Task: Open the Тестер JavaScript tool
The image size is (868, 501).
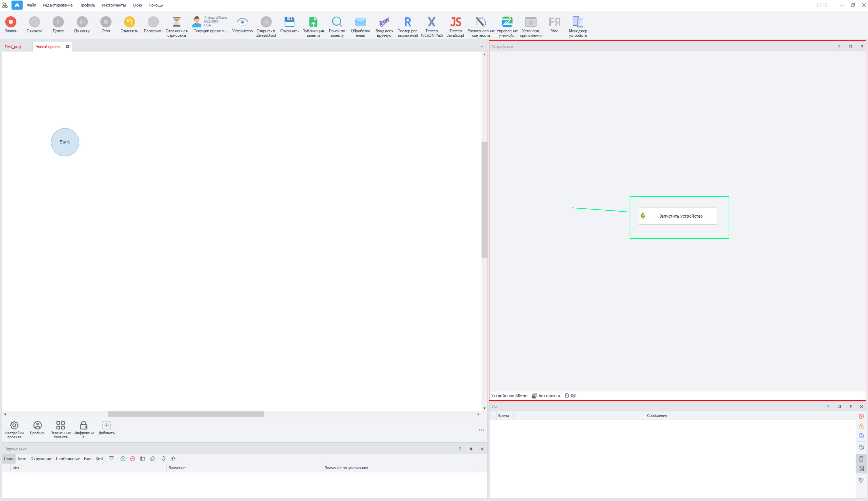Action: click(455, 22)
